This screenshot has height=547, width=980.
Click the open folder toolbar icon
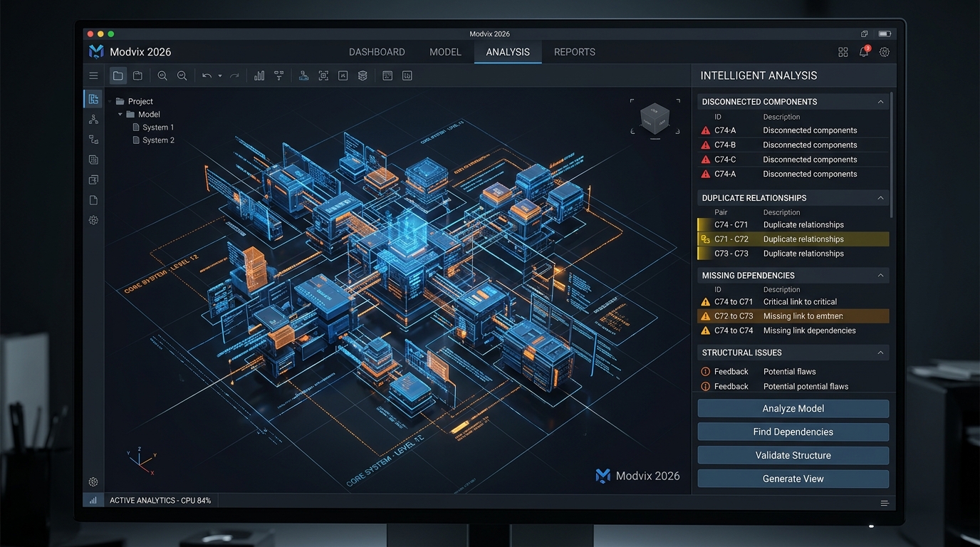118,75
